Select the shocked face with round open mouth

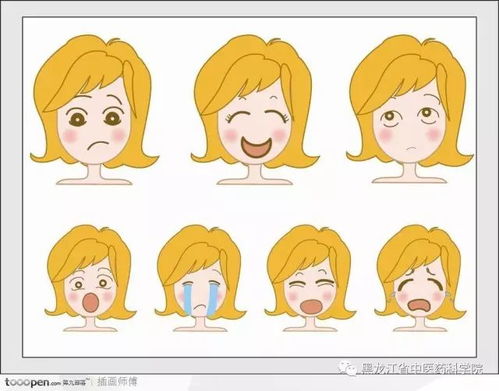pyautogui.click(x=90, y=279)
